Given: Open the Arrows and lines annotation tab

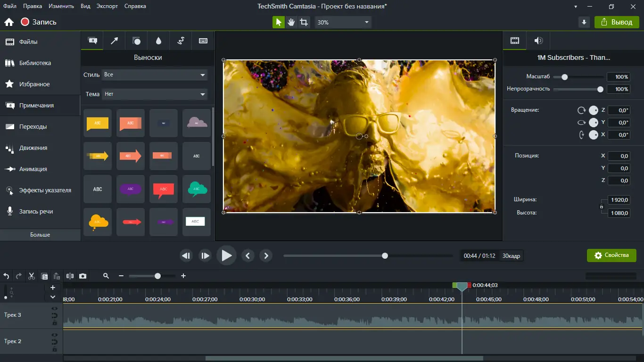Looking at the screenshot, I should pyautogui.click(x=114, y=41).
